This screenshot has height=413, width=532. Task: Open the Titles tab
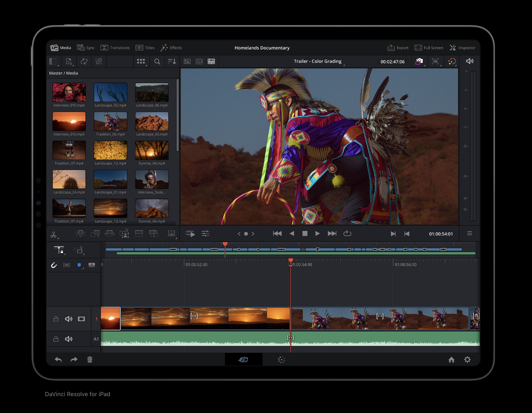pos(145,48)
